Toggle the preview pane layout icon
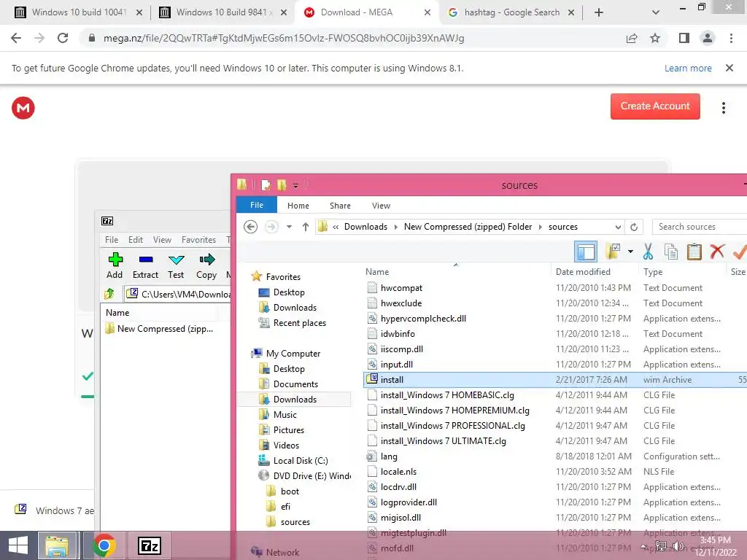This screenshot has width=747, height=560. (x=586, y=252)
